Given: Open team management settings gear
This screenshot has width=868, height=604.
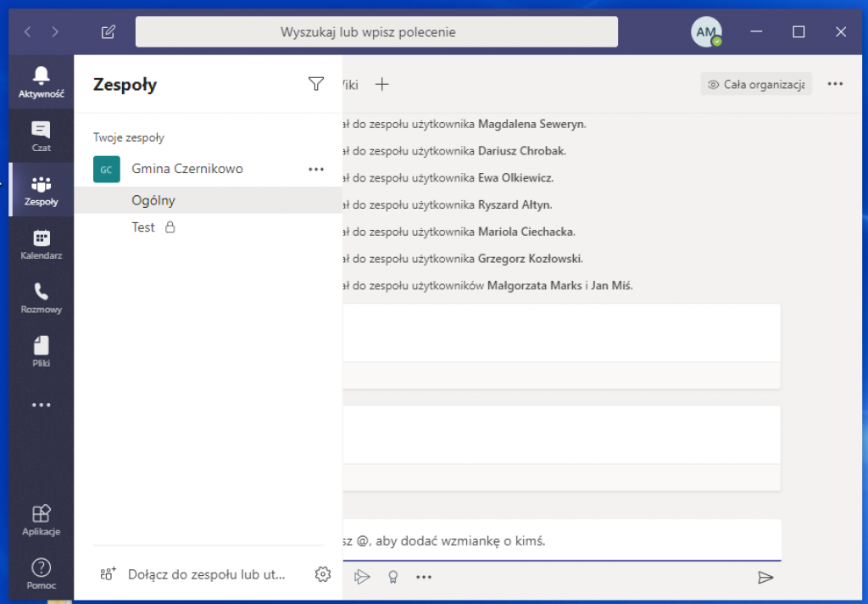Looking at the screenshot, I should click(322, 574).
